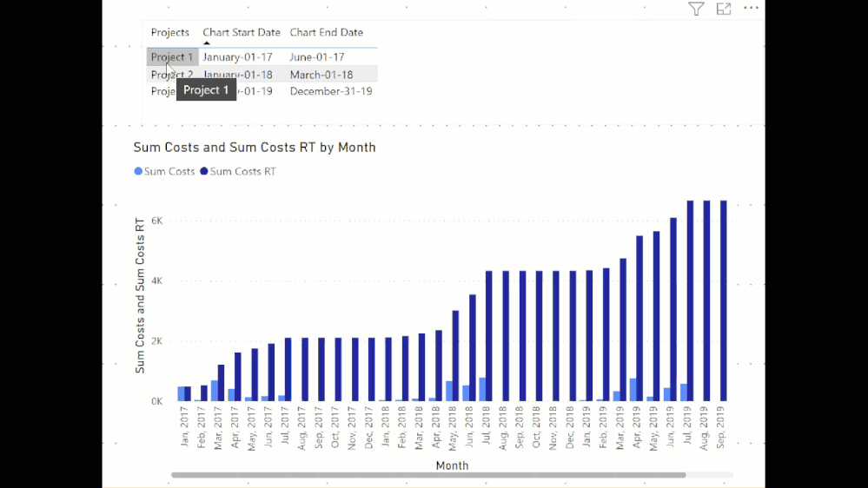Click the Aug, 2018 axis label
The image size is (868, 488).
tap(503, 428)
